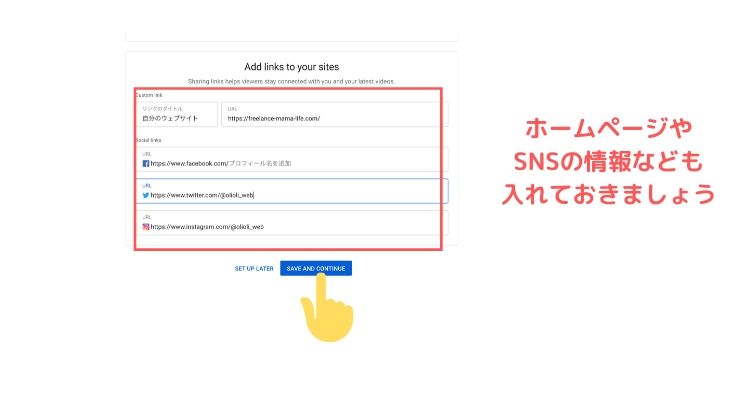Click the Facebook logo icon
Image resolution: width=750 pixels, height=400 pixels.
(145, 164)
